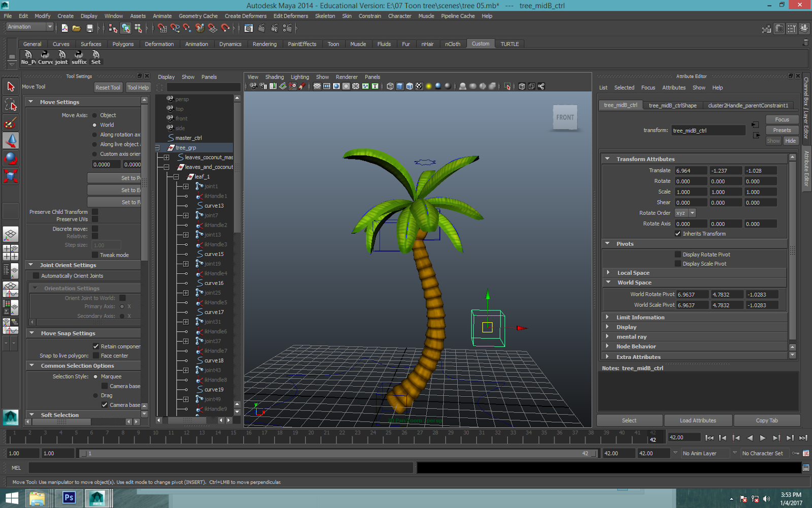Check Automatically Orient Joints in Joint Orient Settings
This screenshot has width=812, height=508.
click(36, 275)
